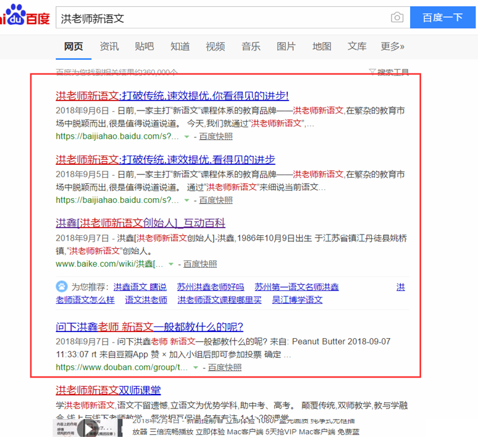
Task: Open 搜索工具 filter options
Action: [388, 72]
